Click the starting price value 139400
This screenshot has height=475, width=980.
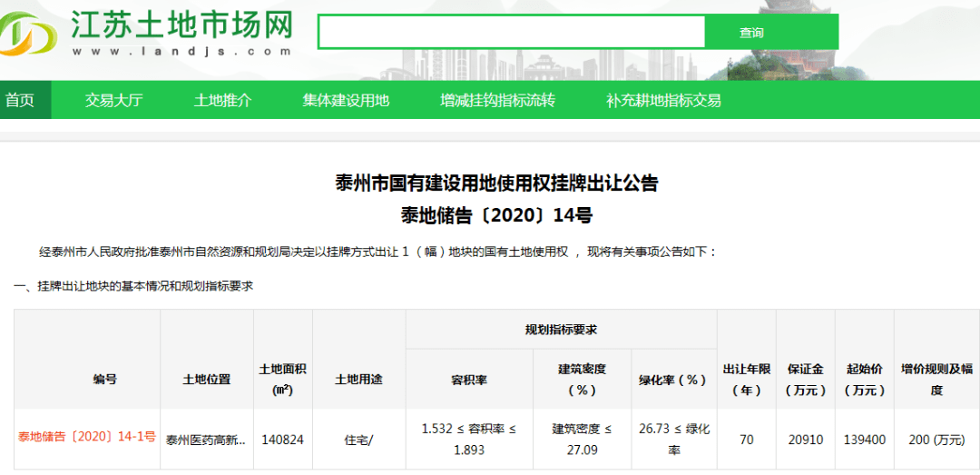pos(865,440)
